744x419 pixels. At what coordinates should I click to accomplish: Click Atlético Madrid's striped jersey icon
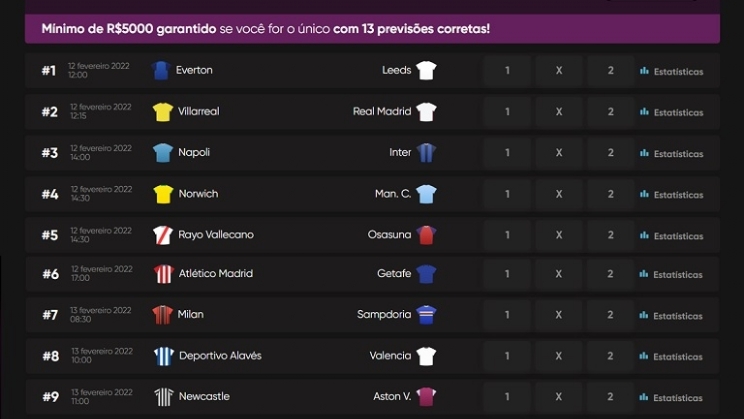(163, 274)
